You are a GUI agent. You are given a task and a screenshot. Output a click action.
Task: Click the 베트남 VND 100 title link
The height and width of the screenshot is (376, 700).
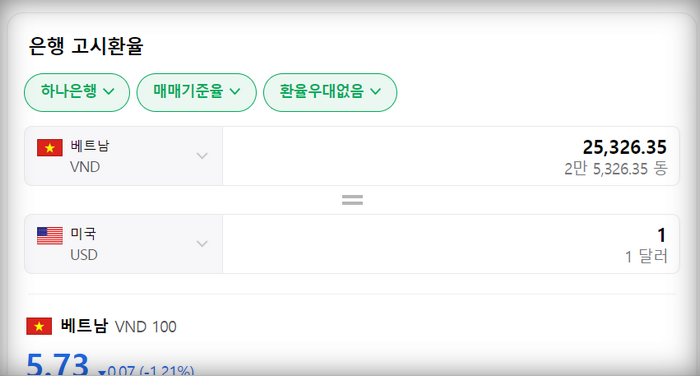(x=118, y=326)
